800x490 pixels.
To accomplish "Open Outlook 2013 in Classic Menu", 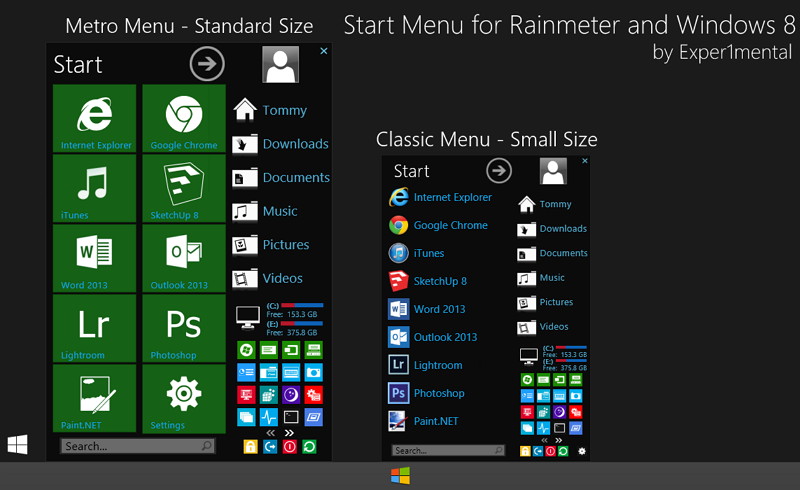I will coord(433,337).
